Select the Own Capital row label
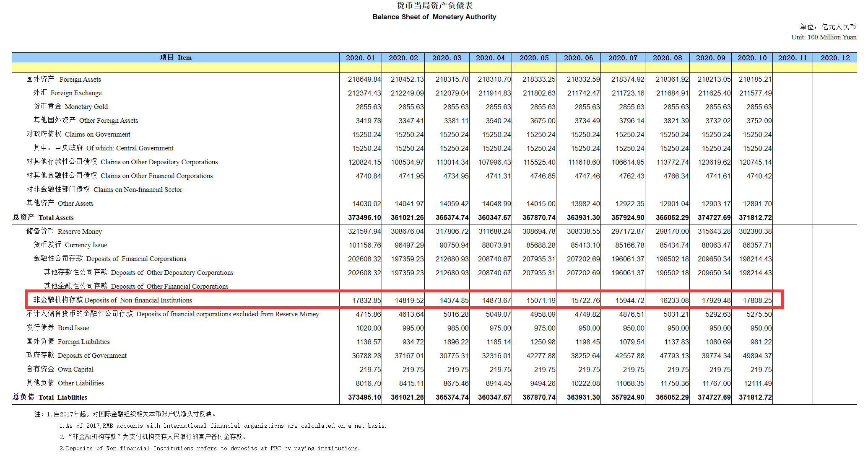This screenshot has width=868, height=465. pyautogui.click(x=60, y=369)
